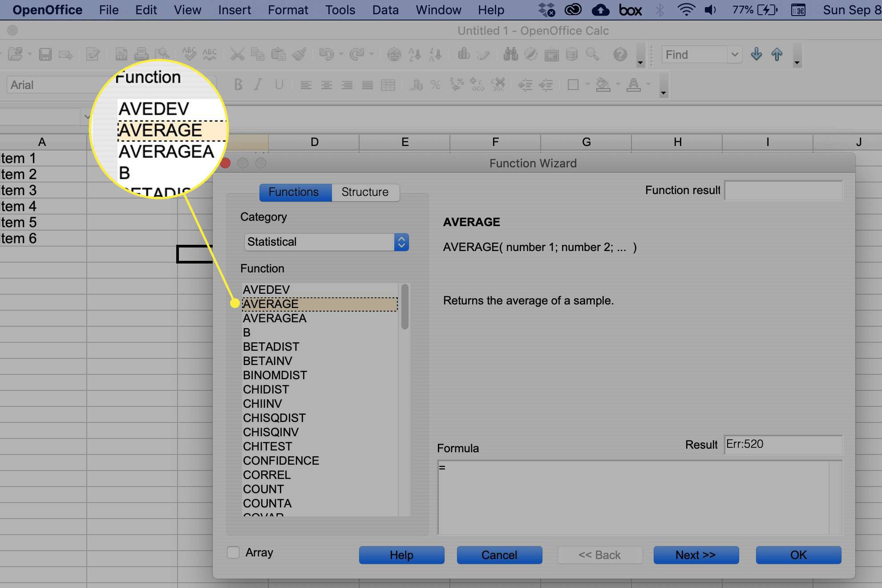Click the Bold formatting icon
This screenshot has width=882, height=588.
point(237,85)
